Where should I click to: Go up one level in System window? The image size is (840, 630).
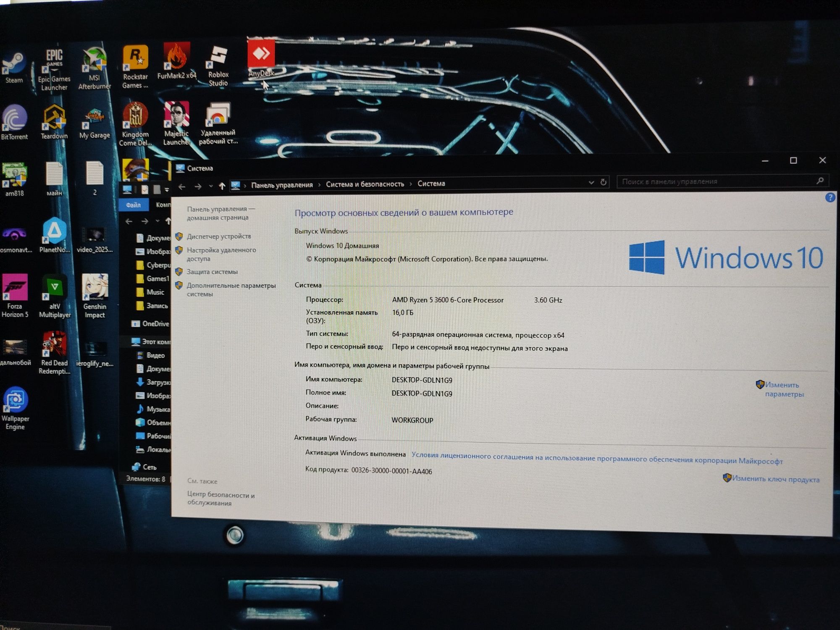pos(222,186)
